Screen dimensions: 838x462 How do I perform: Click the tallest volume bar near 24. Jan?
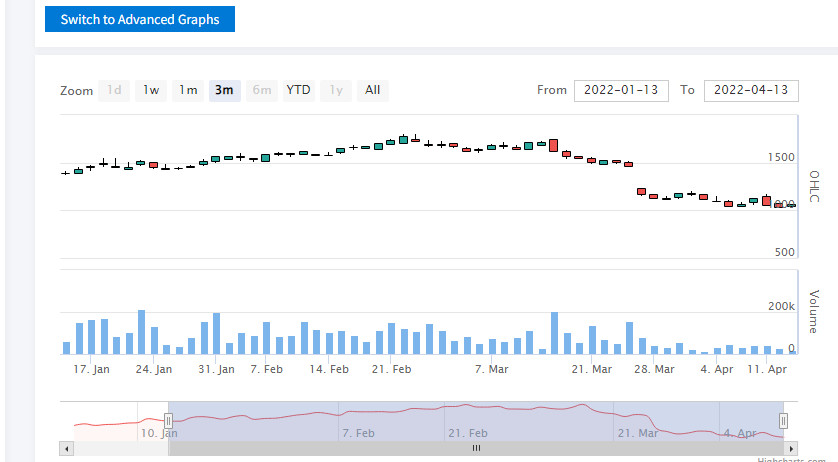[141, 332]
